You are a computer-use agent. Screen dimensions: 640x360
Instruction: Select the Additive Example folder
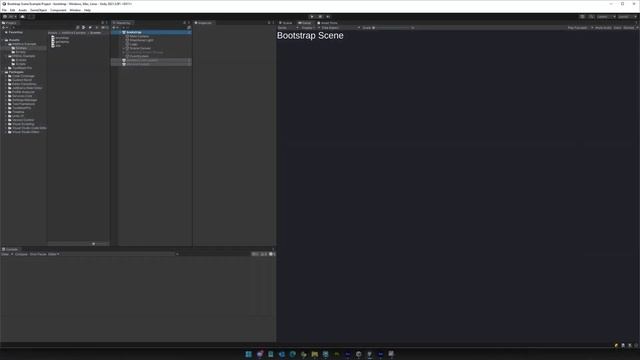[x=22, y=44]
